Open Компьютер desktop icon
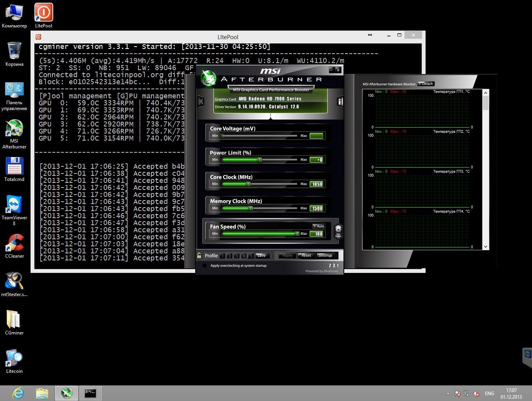Viewport: 532px width, 401px height. click(x=14, y=16)
